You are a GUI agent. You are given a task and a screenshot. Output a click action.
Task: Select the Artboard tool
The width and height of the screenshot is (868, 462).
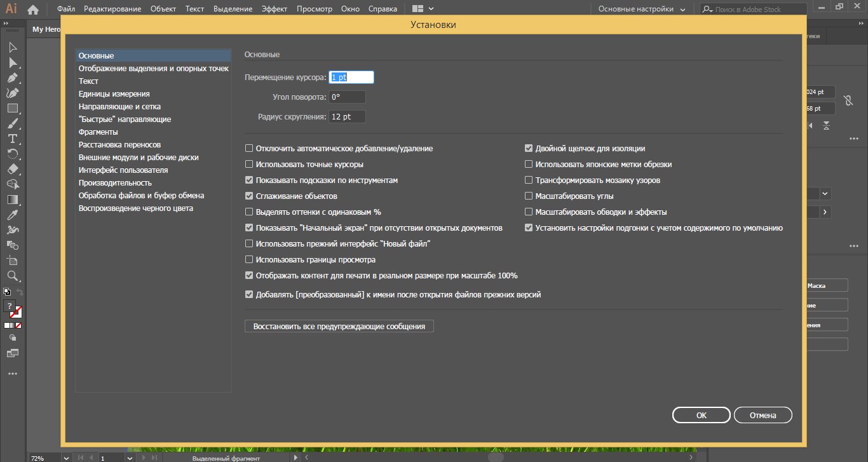point(12,261)
